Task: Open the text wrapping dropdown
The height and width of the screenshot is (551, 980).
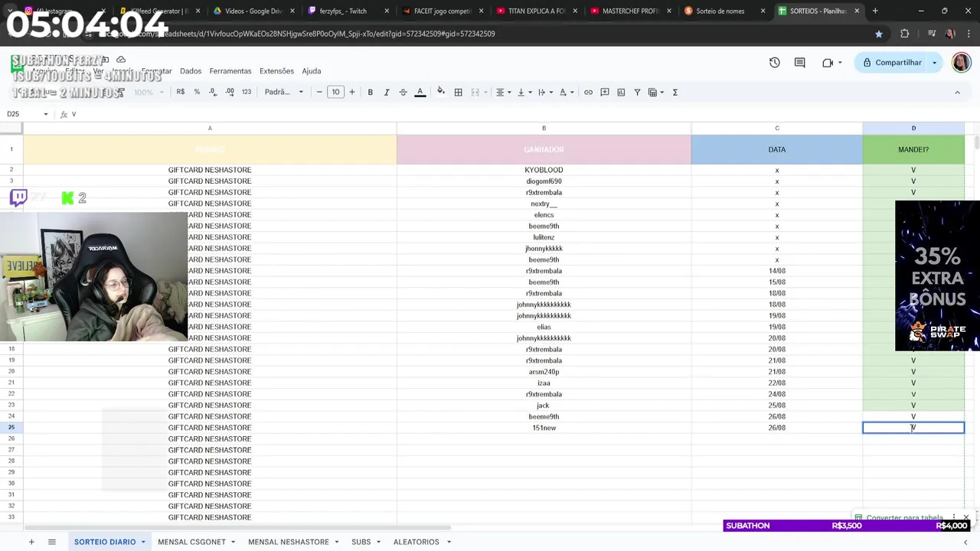Action: 544,92
